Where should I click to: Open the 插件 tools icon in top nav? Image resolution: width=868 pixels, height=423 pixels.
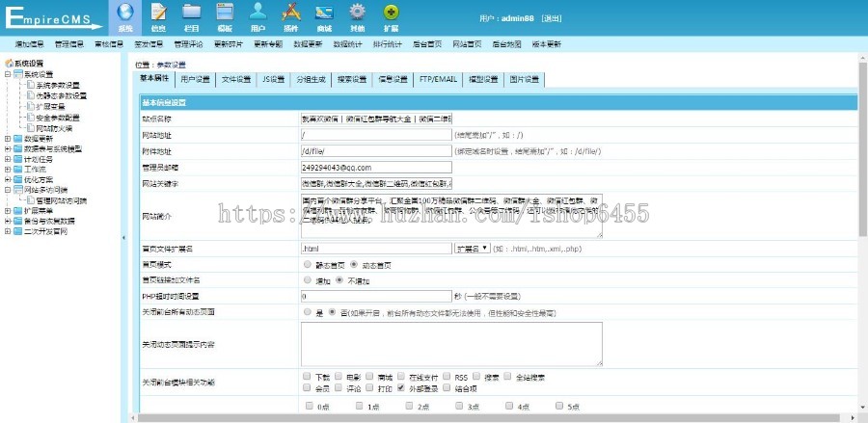(291, 13)
